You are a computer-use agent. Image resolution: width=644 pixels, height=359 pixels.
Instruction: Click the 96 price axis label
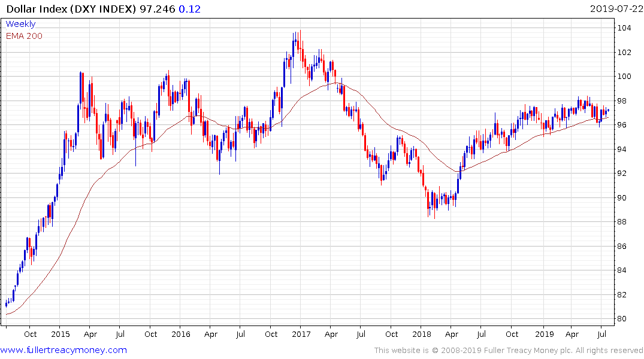(x=622, y=124)
